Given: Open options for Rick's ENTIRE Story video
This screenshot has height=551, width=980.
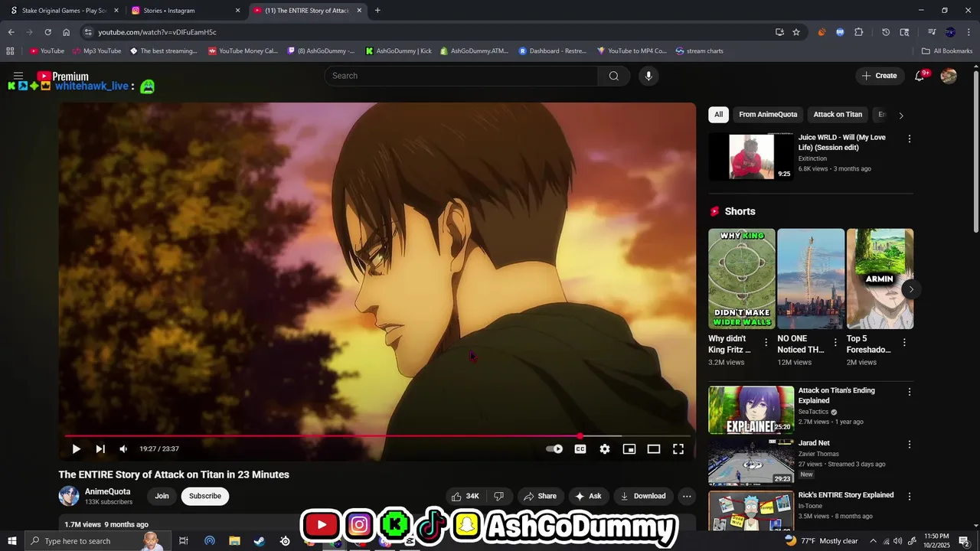Looking at the screenshot, I should [910, 497].
